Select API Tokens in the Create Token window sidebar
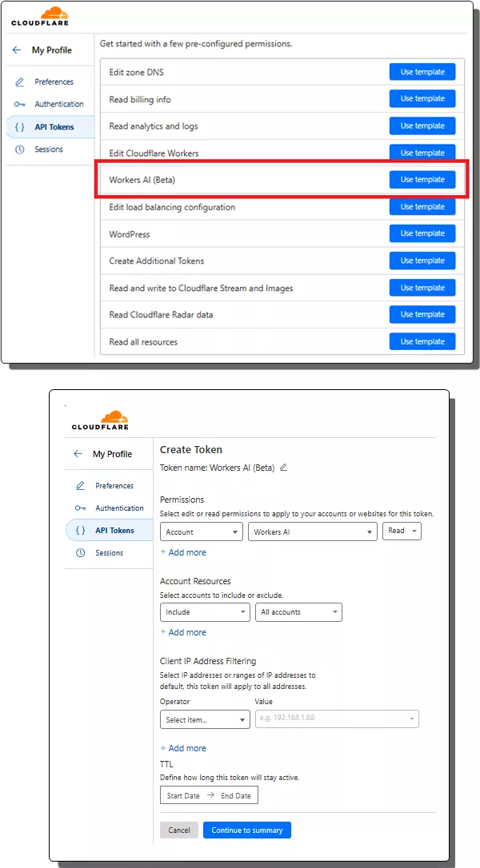The width and height of the screenshot is (480, 868). 109,531
